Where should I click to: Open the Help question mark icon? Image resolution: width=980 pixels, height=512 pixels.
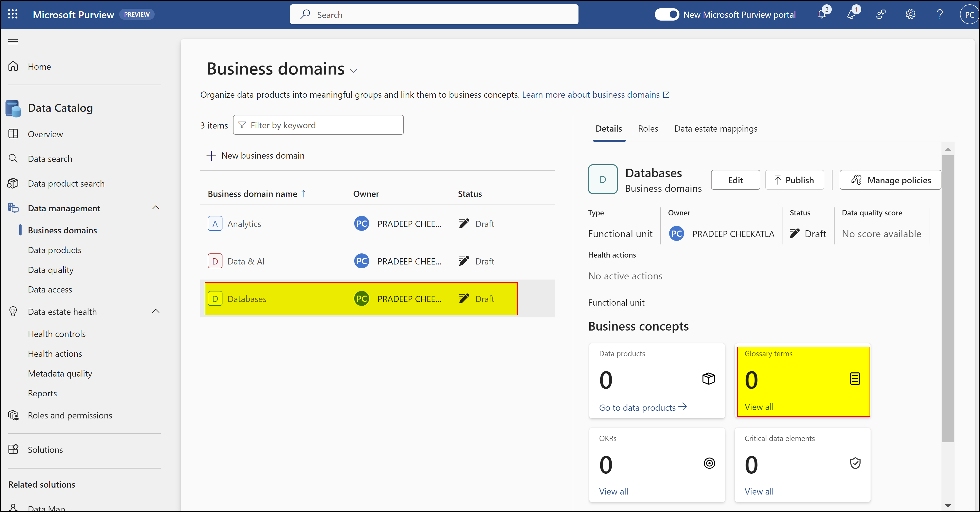[940, 14]
